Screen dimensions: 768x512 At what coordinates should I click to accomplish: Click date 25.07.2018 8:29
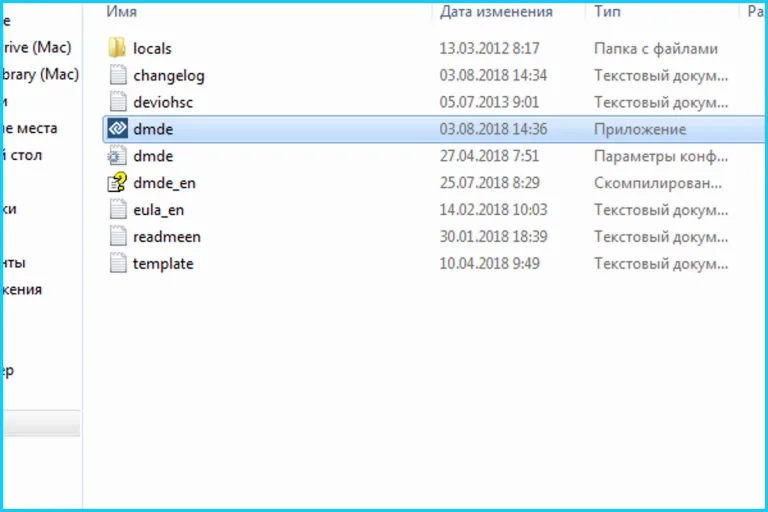[x=489, y=183]
